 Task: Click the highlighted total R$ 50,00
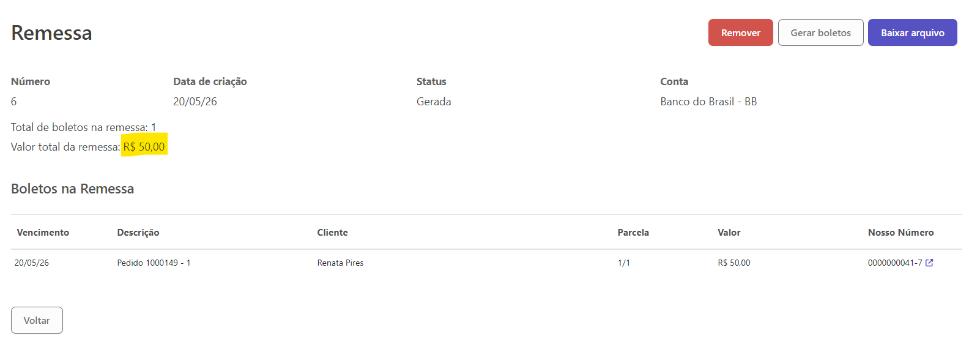144,147
